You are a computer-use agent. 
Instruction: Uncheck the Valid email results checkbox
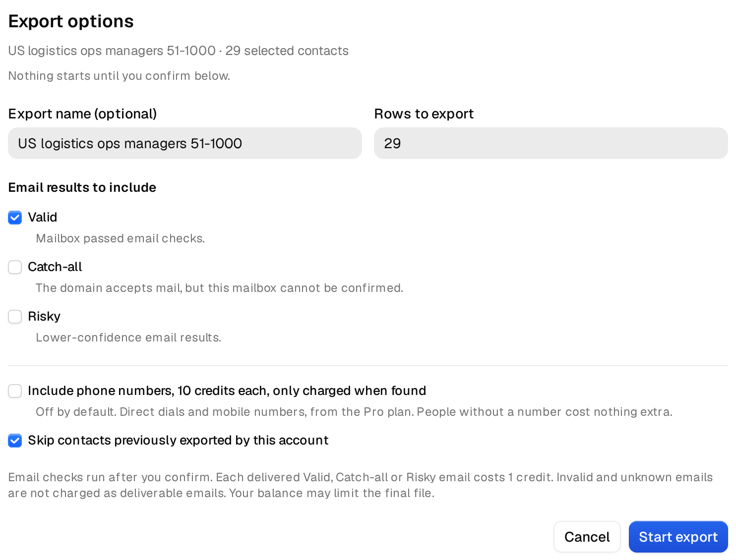point(15,218)
